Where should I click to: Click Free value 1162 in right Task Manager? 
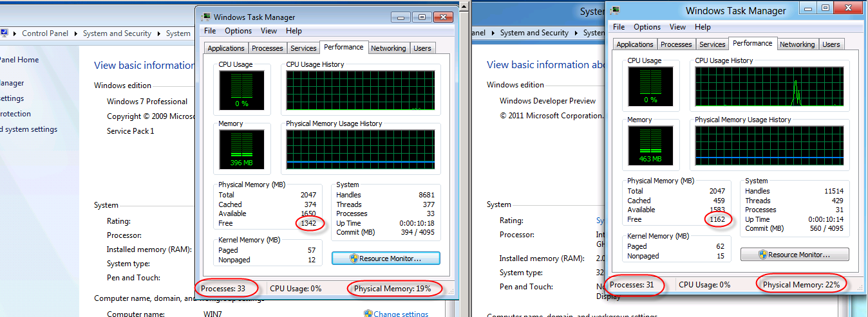point(717,219)
